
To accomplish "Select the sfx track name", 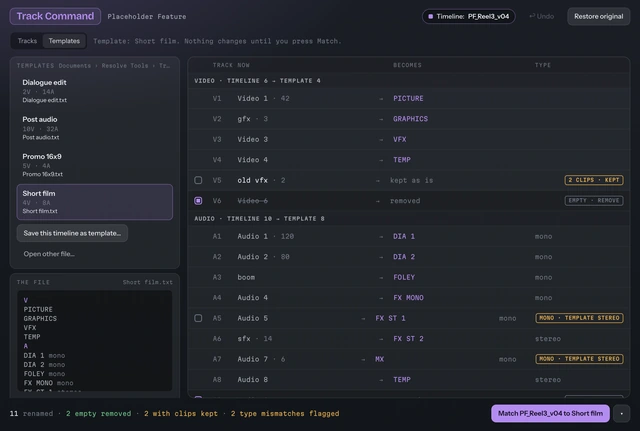I will [244, 338].
